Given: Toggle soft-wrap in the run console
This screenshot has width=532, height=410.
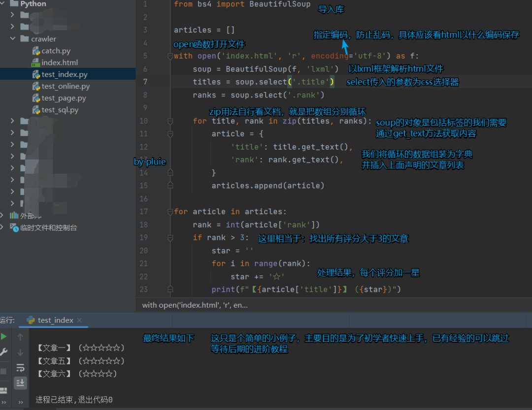Looking at the screenshot, I should [20, 368].
